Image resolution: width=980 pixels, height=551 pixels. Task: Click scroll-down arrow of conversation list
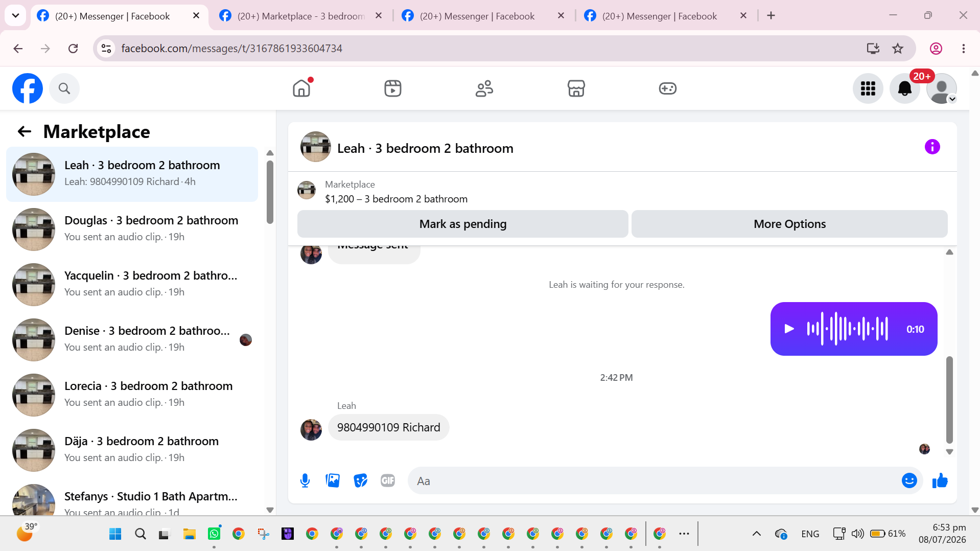coord(270,510)
